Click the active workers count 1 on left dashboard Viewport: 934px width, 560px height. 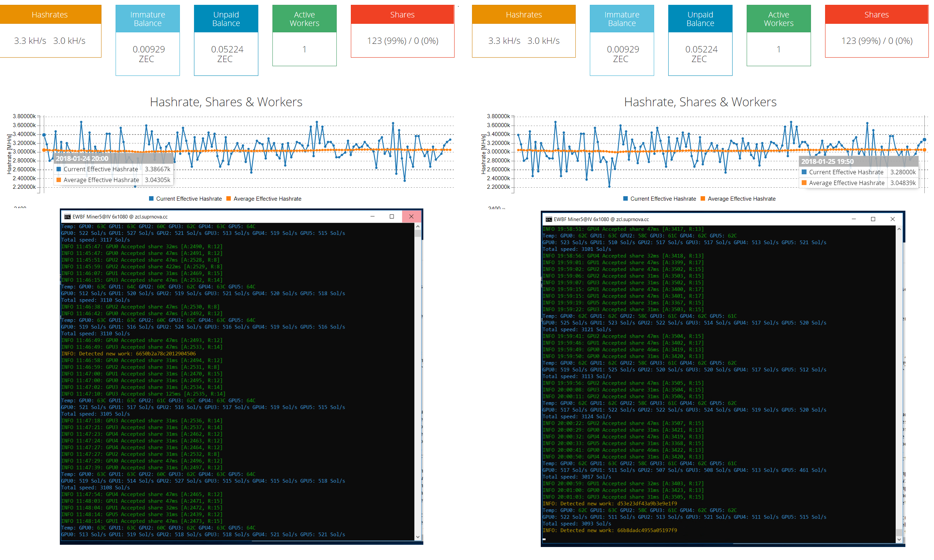304,49
